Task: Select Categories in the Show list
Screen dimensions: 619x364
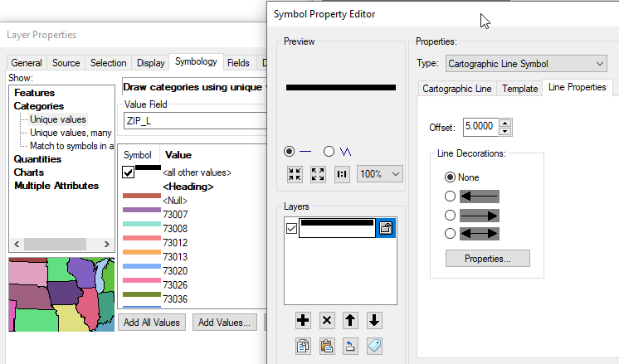Action: (39, 106)
